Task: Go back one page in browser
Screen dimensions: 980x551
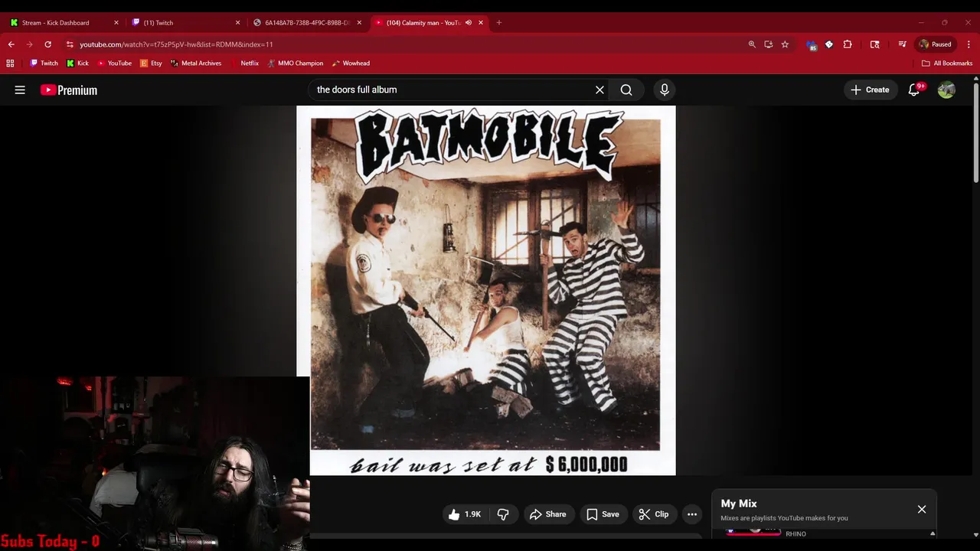Action: (x=11, y=44)
